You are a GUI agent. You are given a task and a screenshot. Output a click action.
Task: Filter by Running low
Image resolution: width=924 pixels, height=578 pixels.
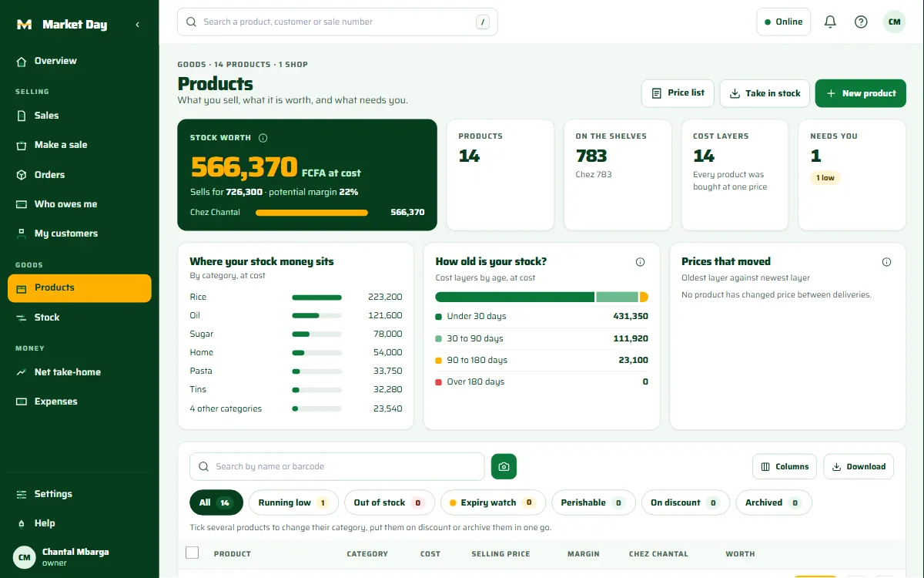[x=293, y=502]
